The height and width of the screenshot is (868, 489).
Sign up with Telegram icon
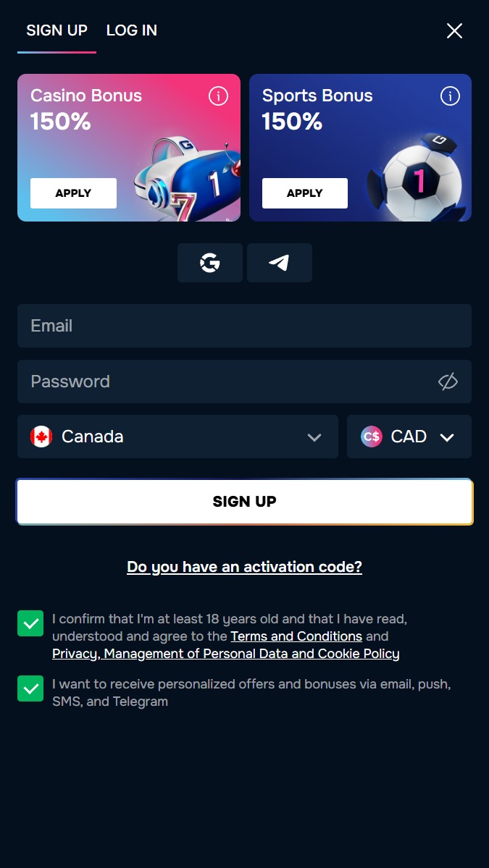click(279, 263)
